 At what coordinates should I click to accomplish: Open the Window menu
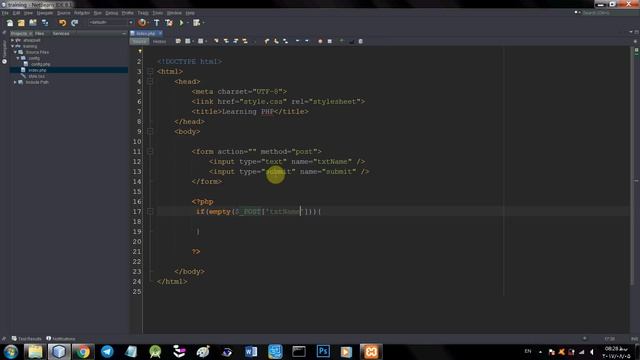pos(174,13)
